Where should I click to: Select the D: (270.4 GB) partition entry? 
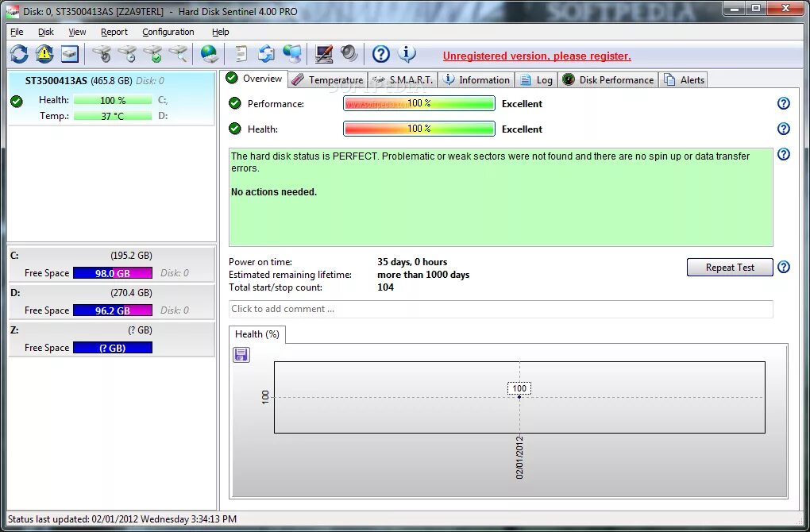click(112, 302)
